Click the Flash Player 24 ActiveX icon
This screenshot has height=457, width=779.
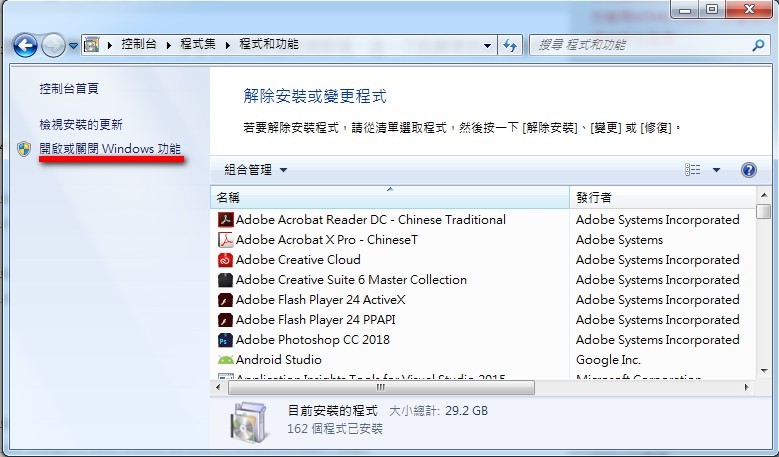tap(226, 300)
